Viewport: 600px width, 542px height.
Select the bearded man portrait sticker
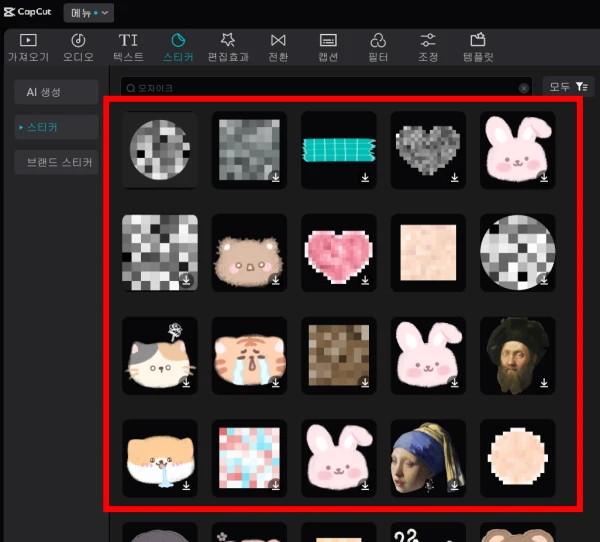(518, 355)
